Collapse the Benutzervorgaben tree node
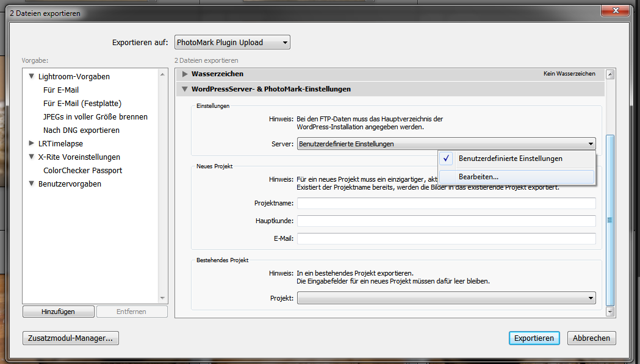This screenshot has height=364, width=640. click(32, 184)
